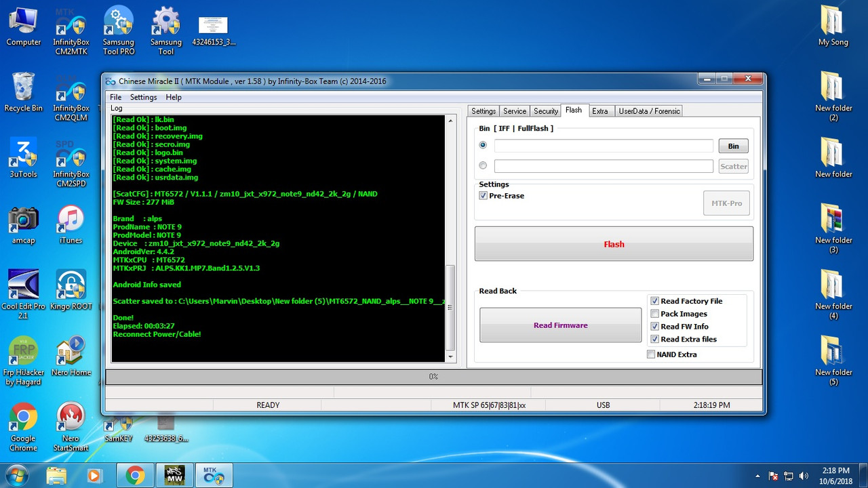Click the Bin file path field
This screenshot has height=488, width=868.
(x=604, y=146)
